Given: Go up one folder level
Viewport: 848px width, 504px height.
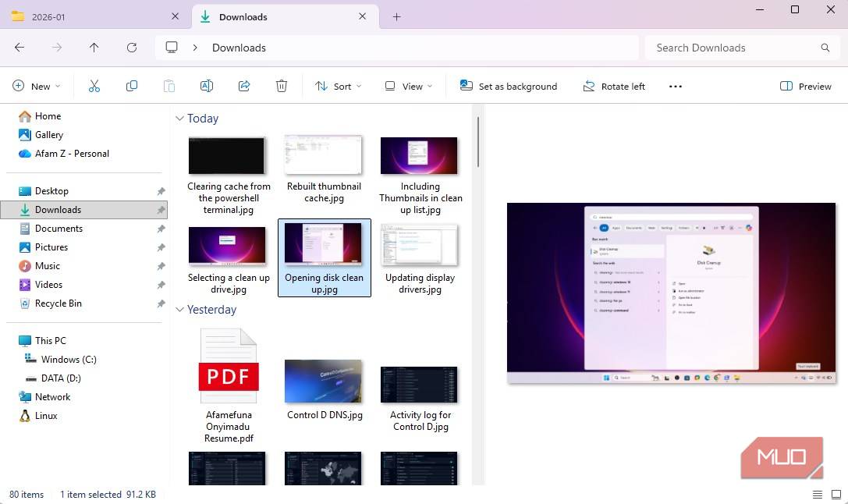Looking at the screenshot, I should pyautogui.click(x=94, y=48).
